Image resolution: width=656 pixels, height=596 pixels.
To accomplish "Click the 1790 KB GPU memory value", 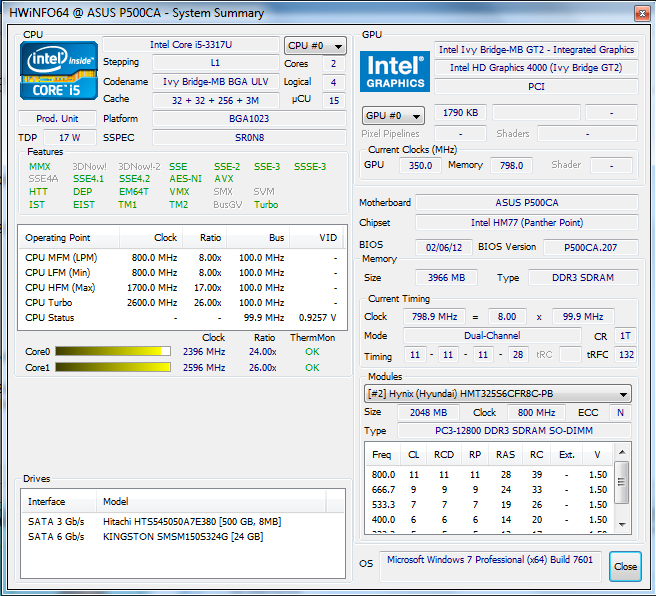I will click(460, 113).
